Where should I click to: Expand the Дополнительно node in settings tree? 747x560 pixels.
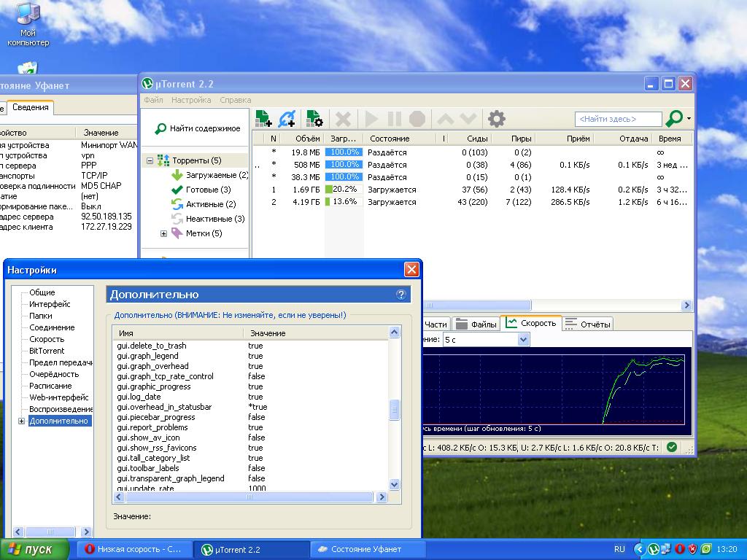click(21, 421)
